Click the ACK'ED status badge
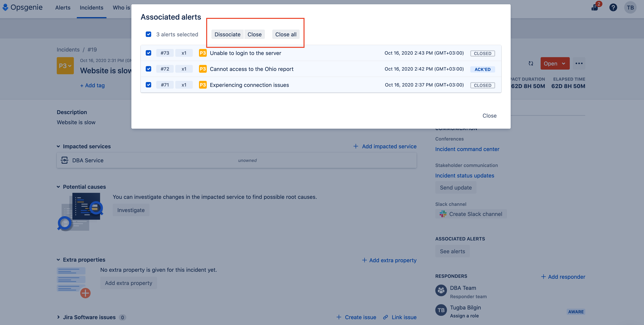Screen dimensions: 644x325 click(x=483, y=69)
